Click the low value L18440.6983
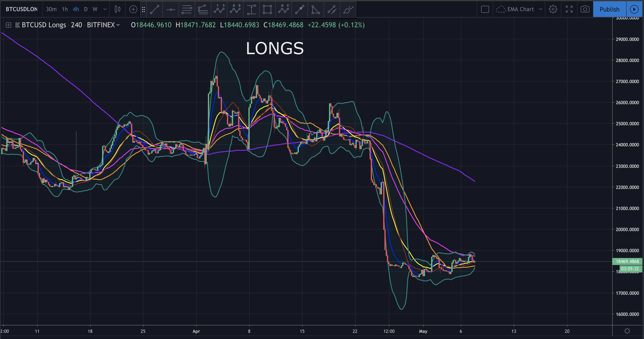 (x=240, y=25)
